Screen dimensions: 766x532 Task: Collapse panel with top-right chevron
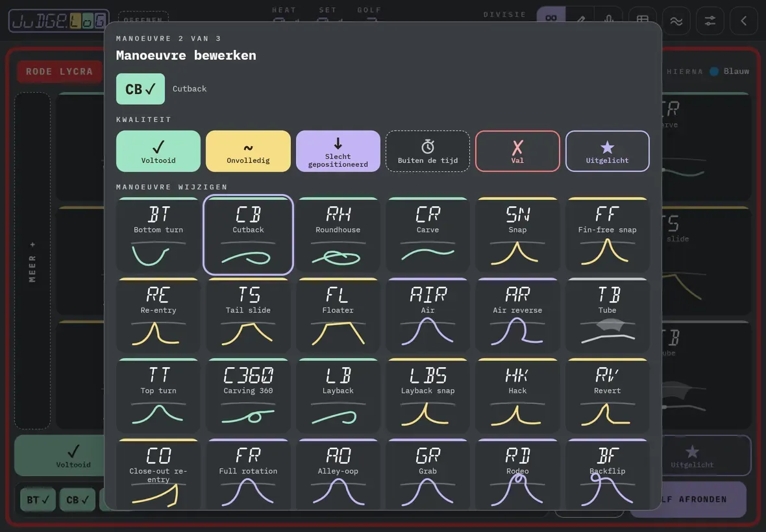click(743, 21)
